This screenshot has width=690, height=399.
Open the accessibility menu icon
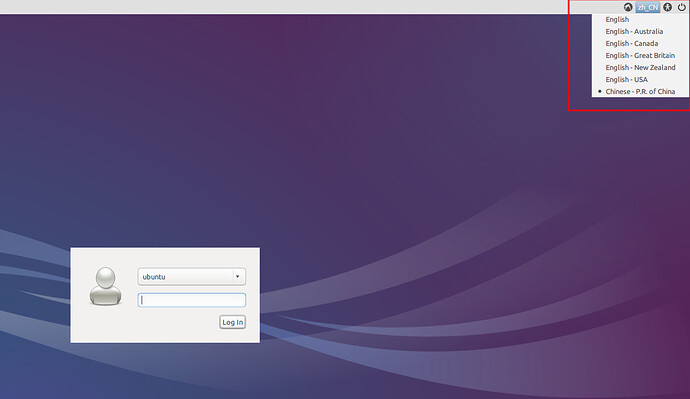click(x=668, y=7)
